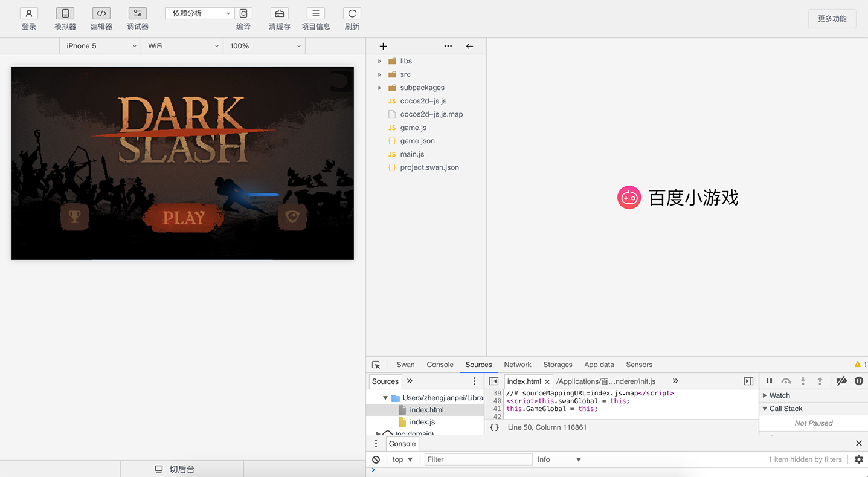Open the iPhone 5 device dropdown

point(100,46)
